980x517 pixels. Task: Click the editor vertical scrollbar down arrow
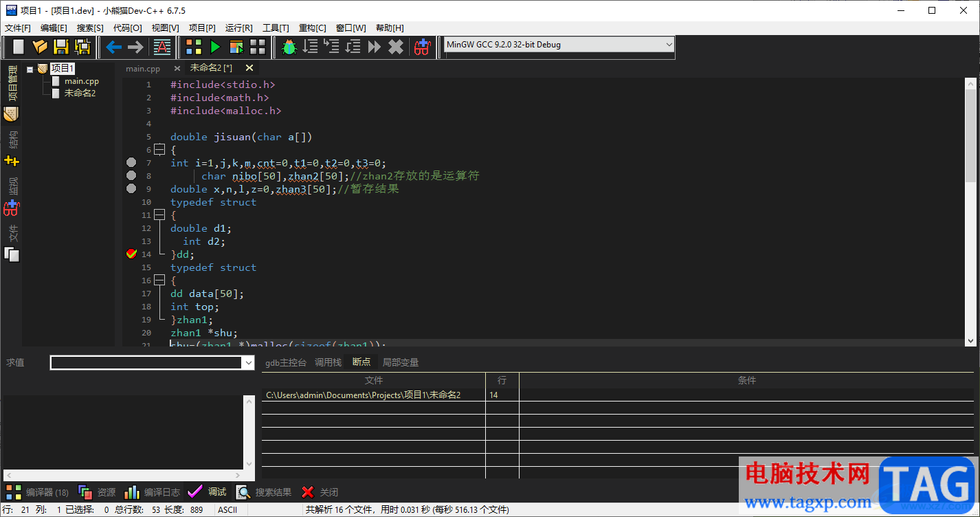pyautogui.click(x=970, y=340)
